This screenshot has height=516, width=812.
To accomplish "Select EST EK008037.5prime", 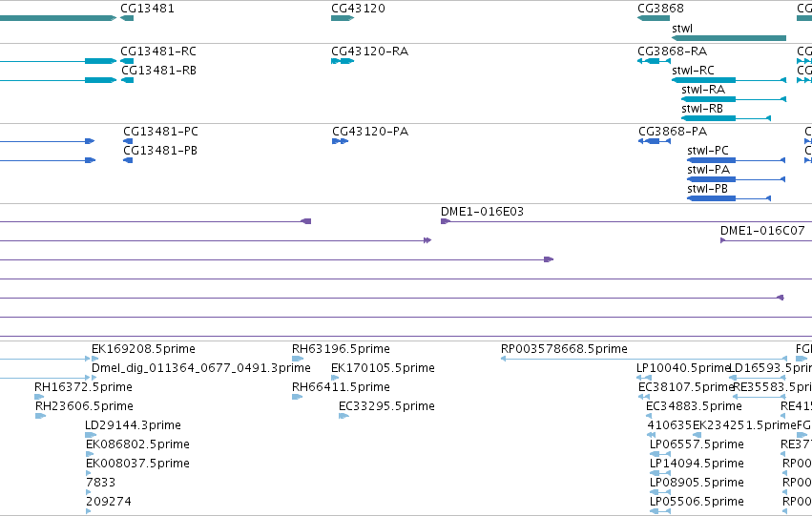I will (x=89, y=474).
